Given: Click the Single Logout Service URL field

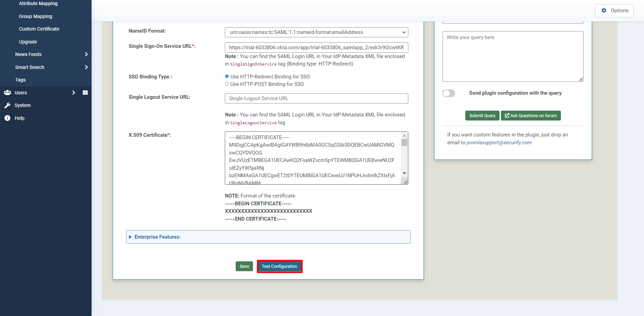Looking at the screenshot, I should coord(316,98).
